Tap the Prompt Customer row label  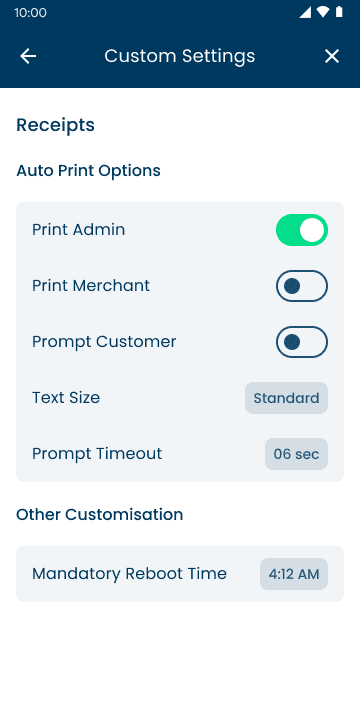click(x=104, y=342)
